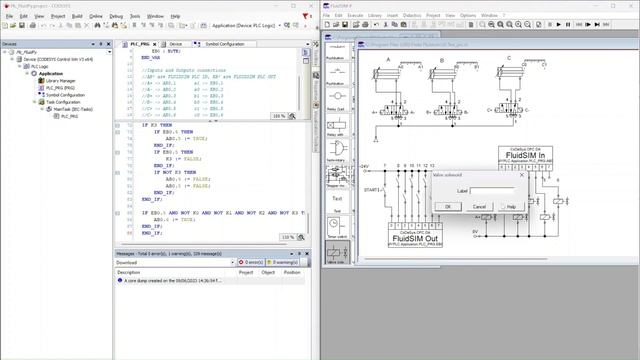Switch to the Device editor tab
The image size is (640, 360).
[x=175, y=44]
